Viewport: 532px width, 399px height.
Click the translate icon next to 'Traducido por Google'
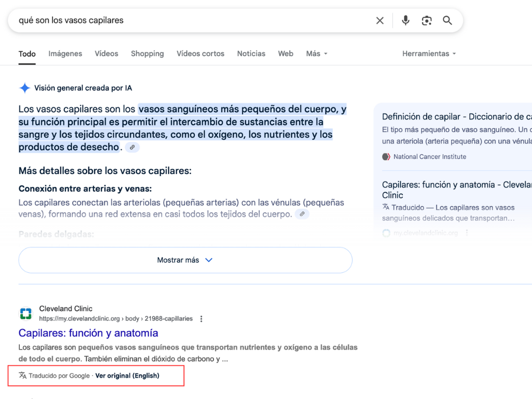(22, 375)
